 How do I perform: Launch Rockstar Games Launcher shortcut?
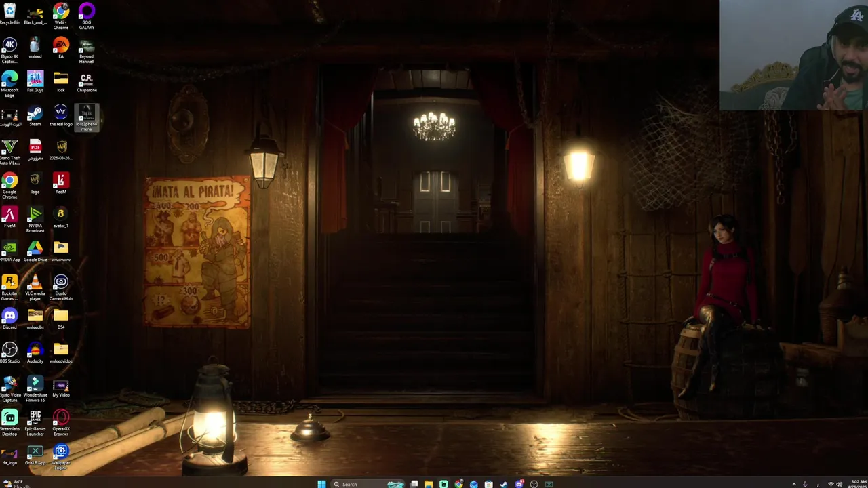[9, 287]
